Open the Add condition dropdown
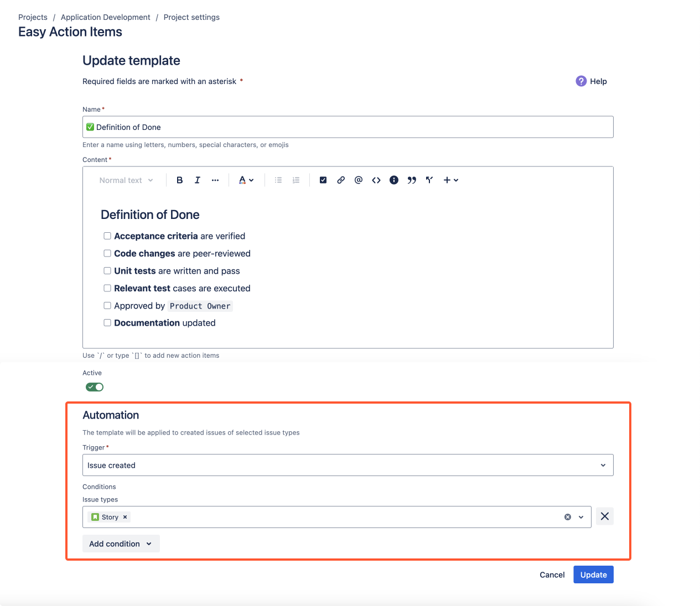The image size is (700, 606). [121, 544]
